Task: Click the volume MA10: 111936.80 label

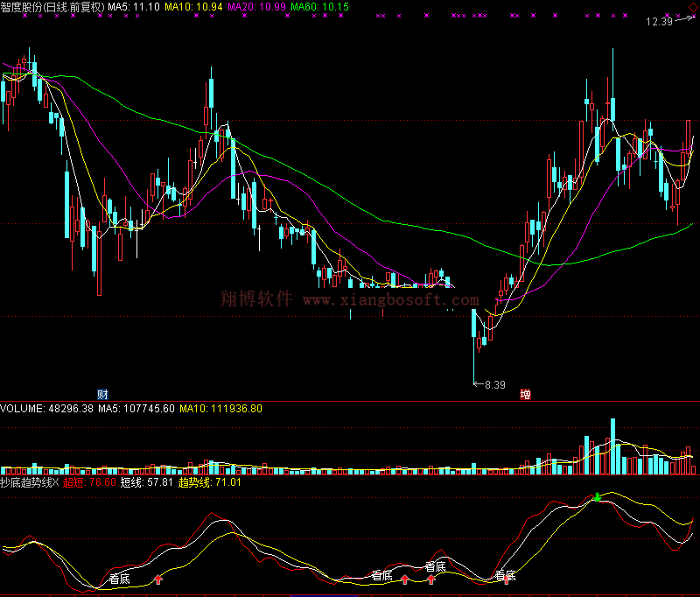Action: 221,409
